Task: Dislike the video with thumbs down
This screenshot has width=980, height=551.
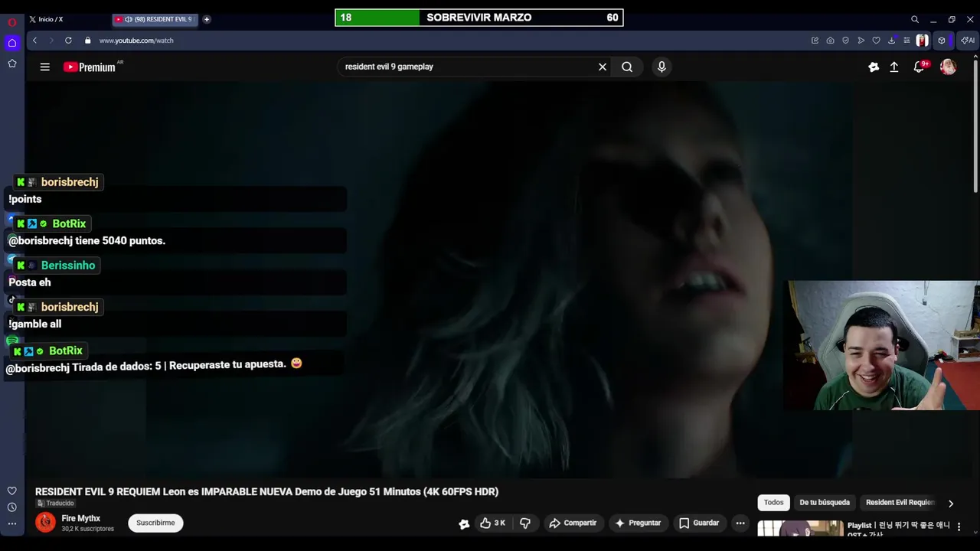Action: pyautogui.click(x=525, y=523)
